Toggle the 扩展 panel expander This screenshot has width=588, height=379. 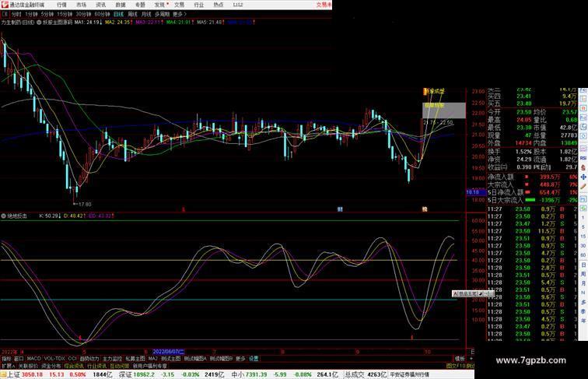(9, 366)
